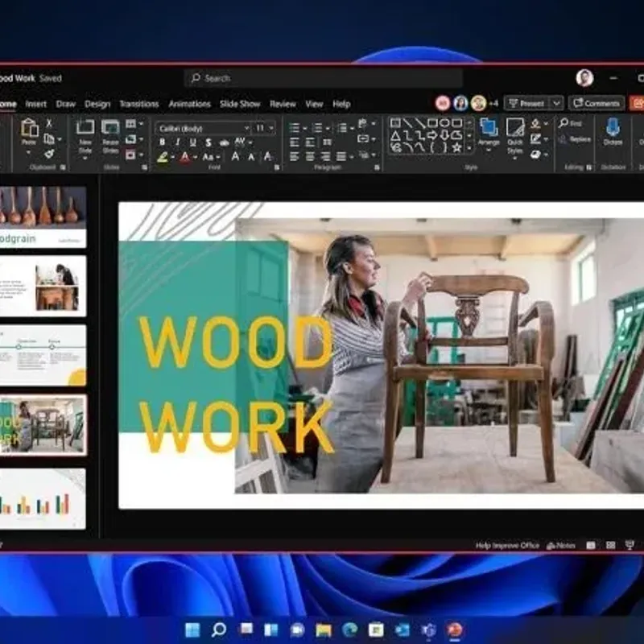Select the star shape in shapes gallery
Viewport: 644px width, 644px height.
pos(456,148)
